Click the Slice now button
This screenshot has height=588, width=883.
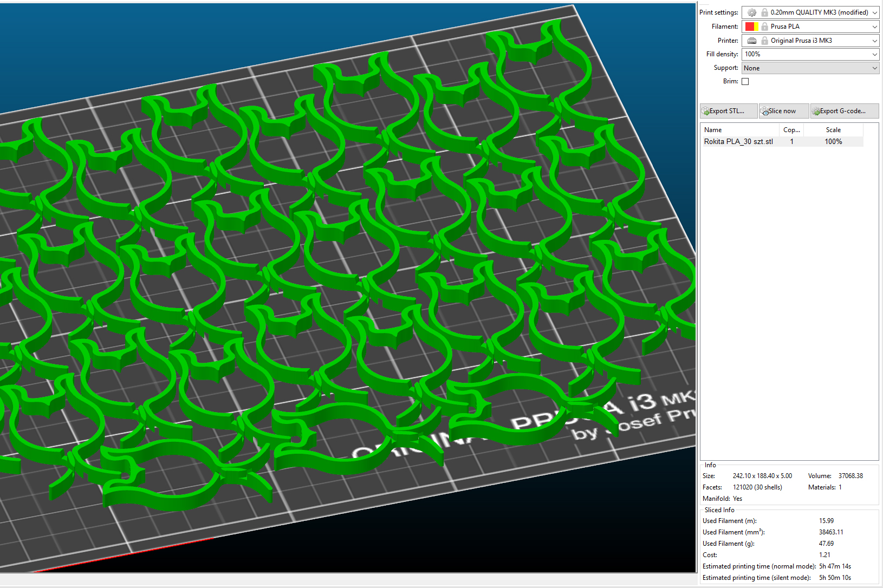(783, 111)
